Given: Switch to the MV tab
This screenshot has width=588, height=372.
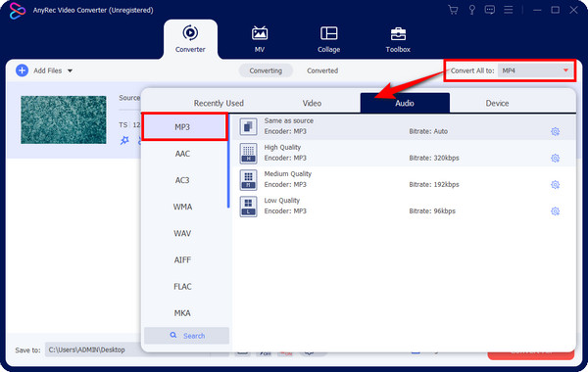Looking at the screenshot, I should click(x=260, y=39).
